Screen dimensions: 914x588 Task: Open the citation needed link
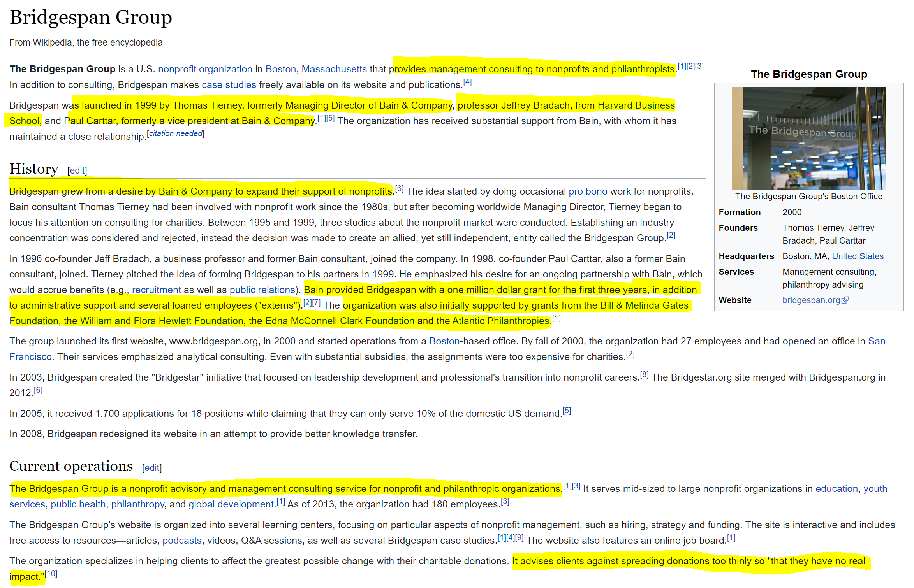click(176, 133)
